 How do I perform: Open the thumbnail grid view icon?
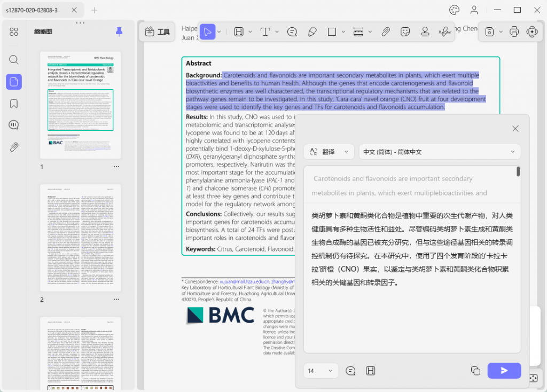(x=13, y=32)
